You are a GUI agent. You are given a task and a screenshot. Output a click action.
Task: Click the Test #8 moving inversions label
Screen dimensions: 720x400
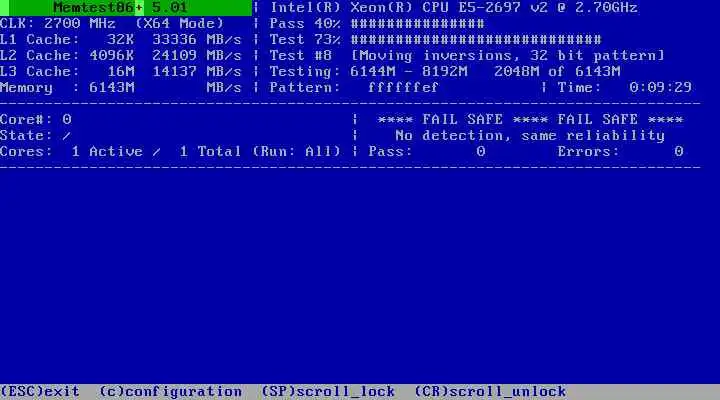(x=467, y=56)
